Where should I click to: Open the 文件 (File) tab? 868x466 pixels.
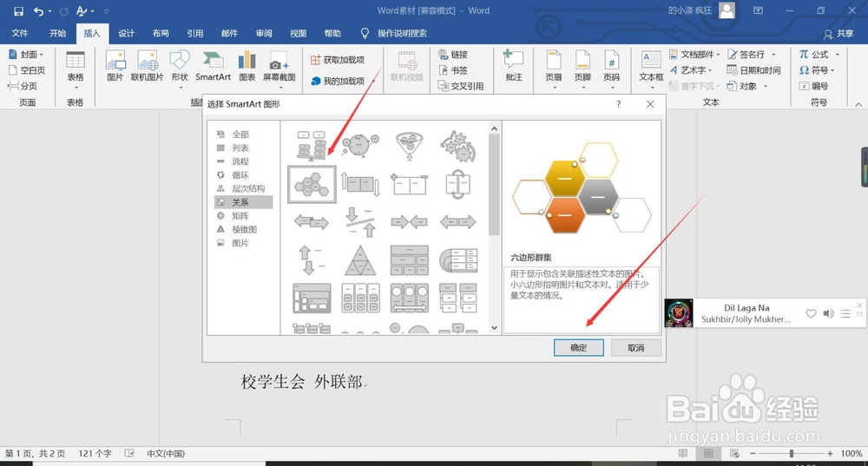pos(20,33)
